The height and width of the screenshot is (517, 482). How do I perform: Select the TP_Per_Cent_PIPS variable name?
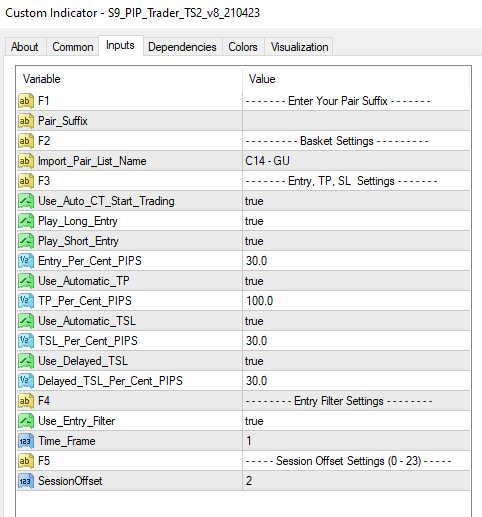point(85,301)
